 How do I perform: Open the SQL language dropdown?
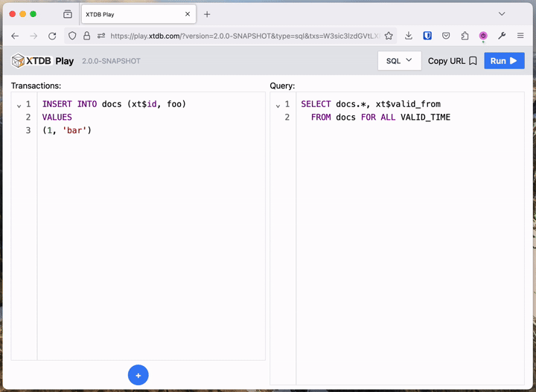click(399, 61)
